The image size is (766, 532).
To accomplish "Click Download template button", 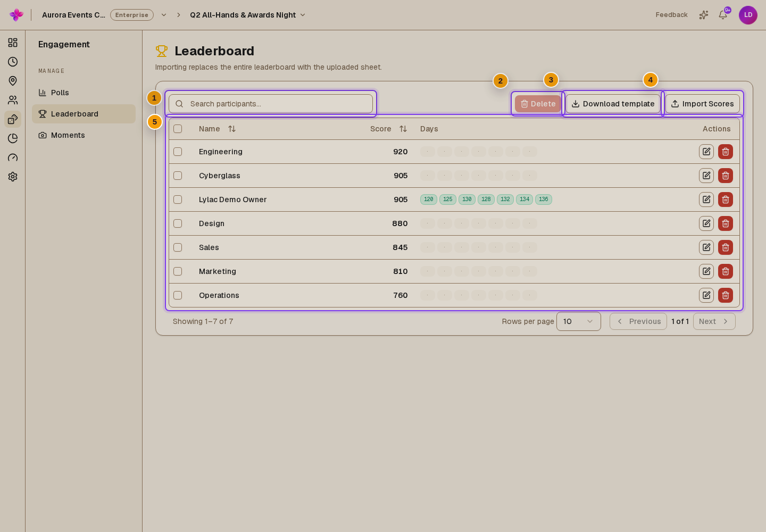I will pos(613,104).
